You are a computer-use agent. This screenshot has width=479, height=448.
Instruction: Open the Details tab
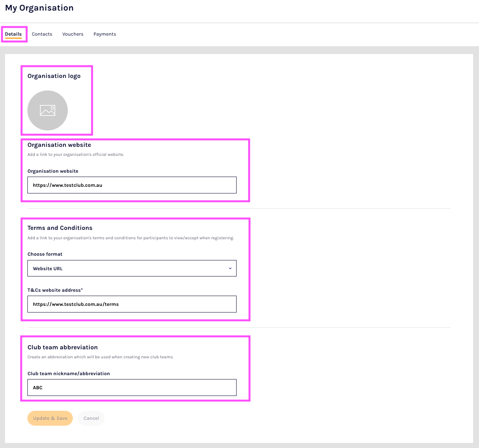(13, 34)
